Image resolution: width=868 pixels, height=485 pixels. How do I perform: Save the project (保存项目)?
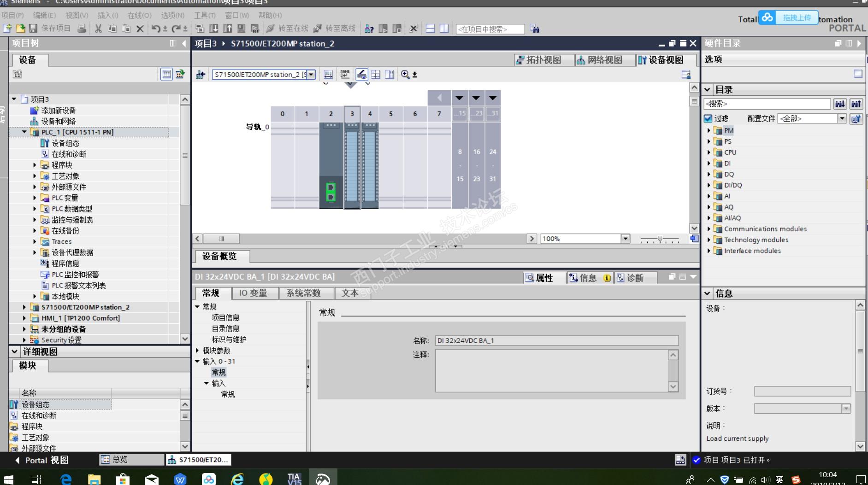pos(50,29)
